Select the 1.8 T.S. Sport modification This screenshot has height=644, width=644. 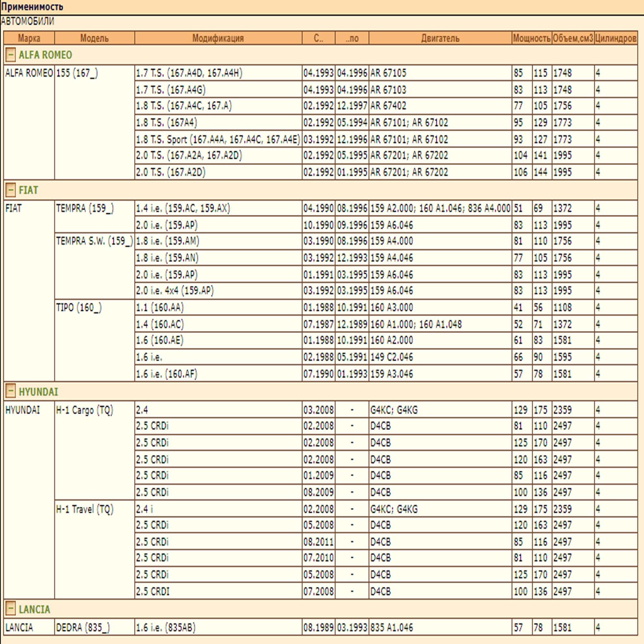click(218, 139)
